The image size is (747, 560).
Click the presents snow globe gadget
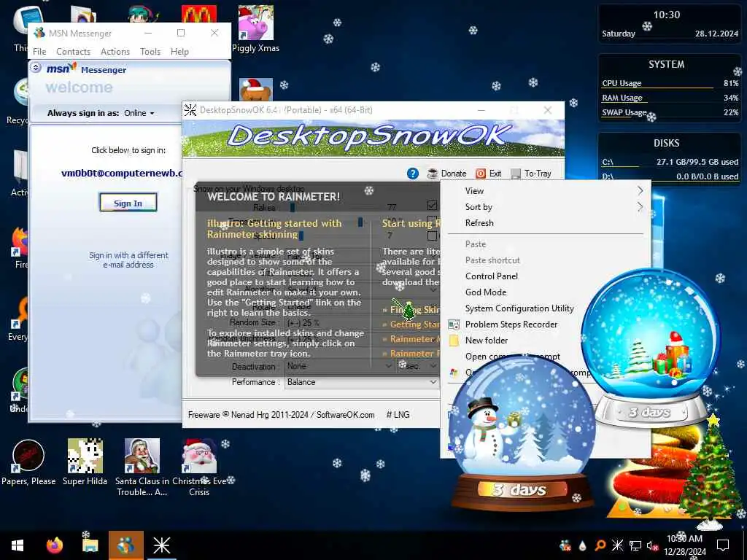click(x=651, y=348)
